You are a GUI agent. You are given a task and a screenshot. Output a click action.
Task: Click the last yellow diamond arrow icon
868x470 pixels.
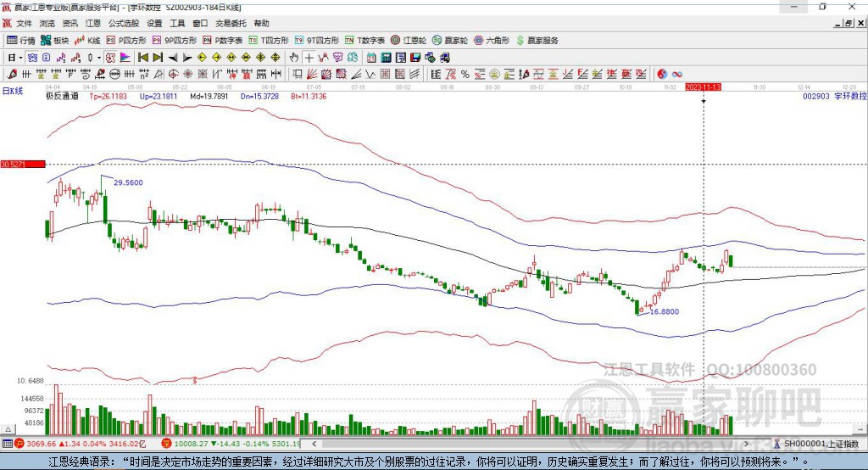275,58
